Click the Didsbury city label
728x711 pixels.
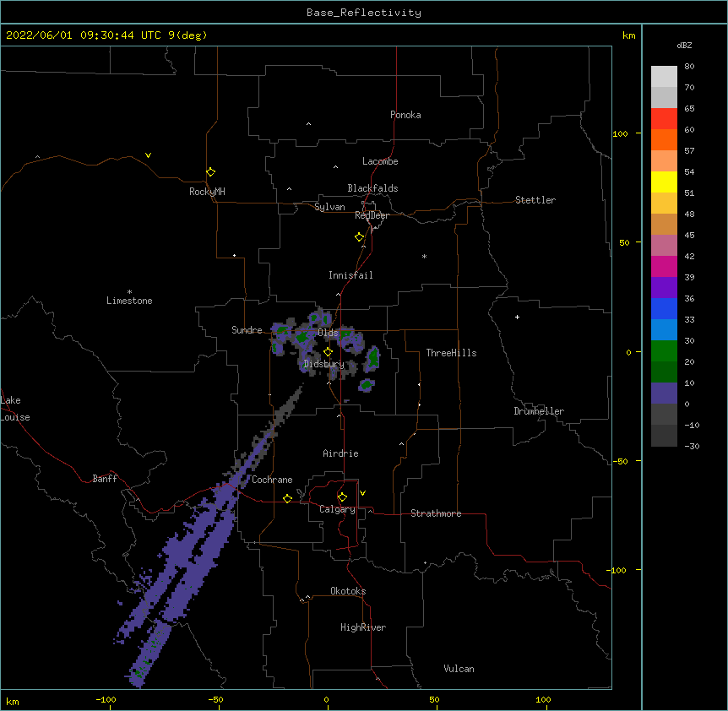[x=323, y=364]
